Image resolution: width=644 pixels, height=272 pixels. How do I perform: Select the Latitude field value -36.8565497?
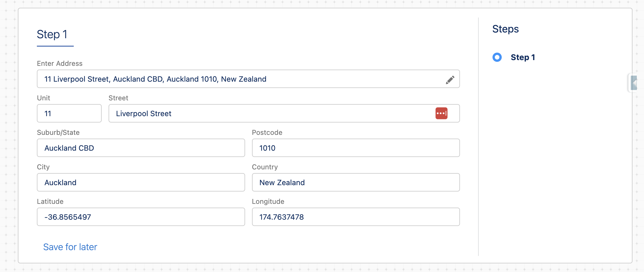[141, 217]
